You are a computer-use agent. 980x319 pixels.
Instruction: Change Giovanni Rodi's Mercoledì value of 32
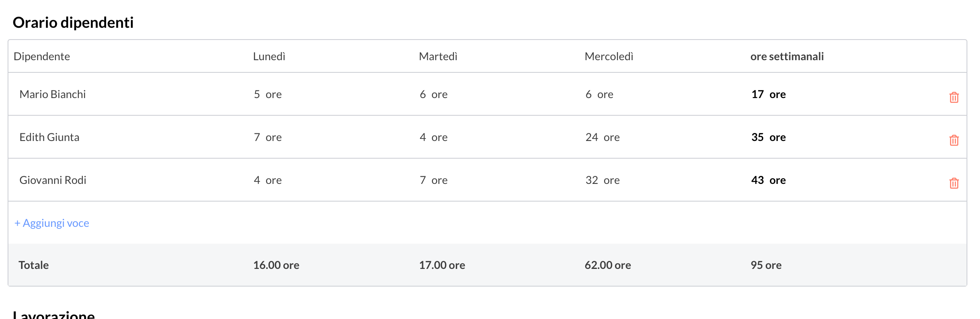[x=592, y=180]
